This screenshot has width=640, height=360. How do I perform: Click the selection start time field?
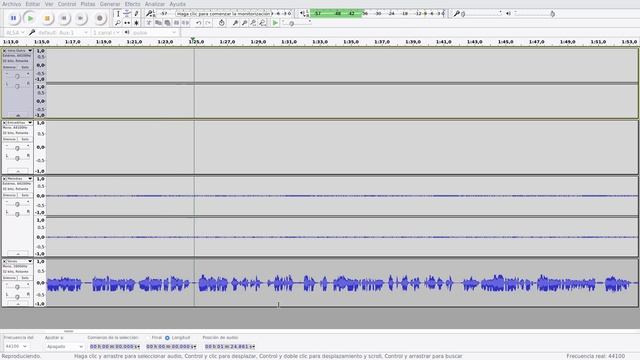pyautogui.click(x=115, y=346)
